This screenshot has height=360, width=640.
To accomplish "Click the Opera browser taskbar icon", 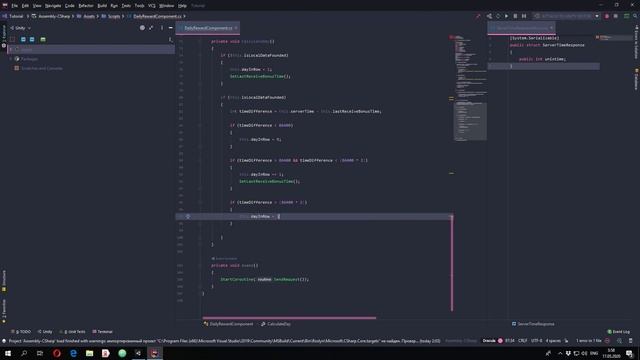I will point(57,353).
